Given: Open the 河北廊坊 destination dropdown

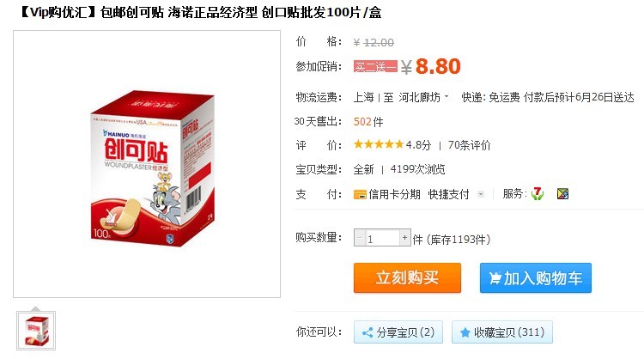Looking at the screenshot, I should [x=423, y=97].
